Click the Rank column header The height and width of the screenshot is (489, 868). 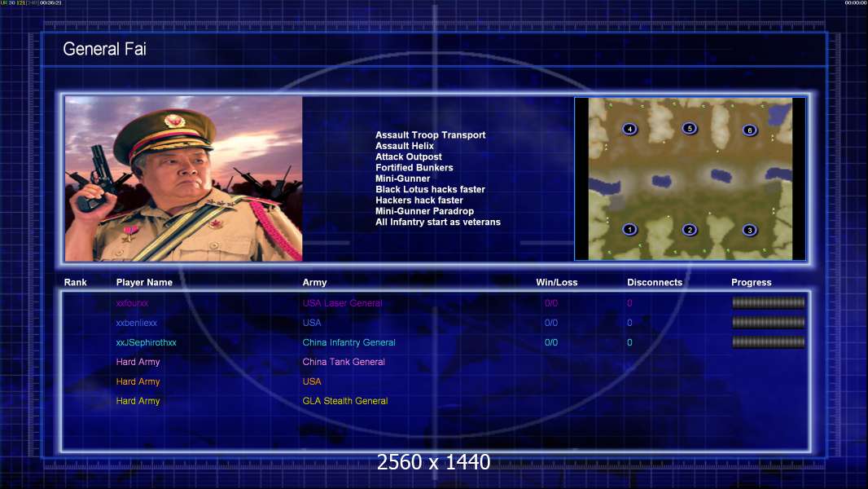point(75,283)
